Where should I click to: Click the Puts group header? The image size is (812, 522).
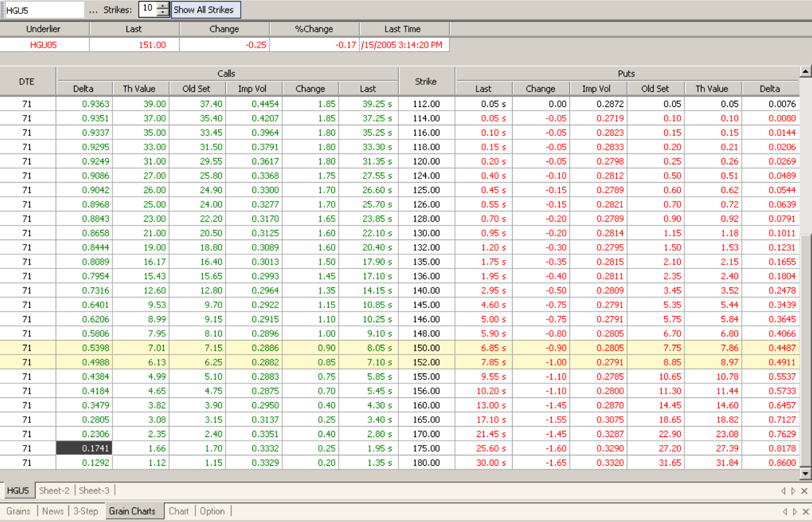pyautogui.click(x=627, y=73)
